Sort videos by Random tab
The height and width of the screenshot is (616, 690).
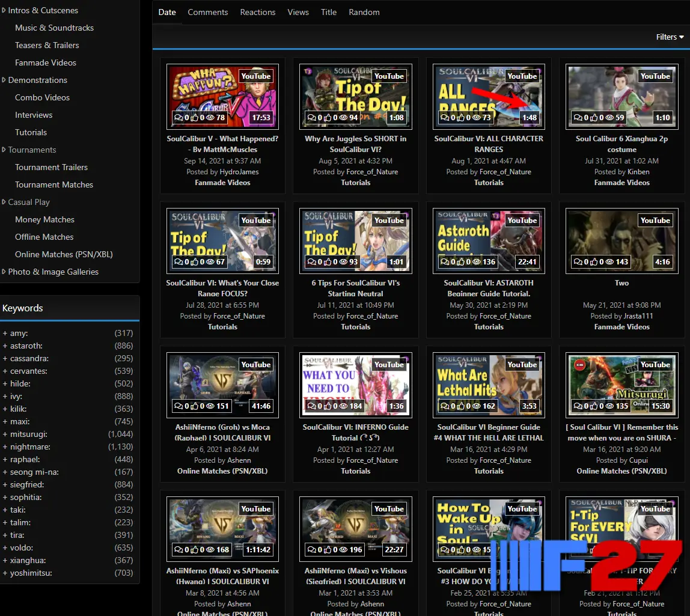pyautogui.click(x=364, y=12)
